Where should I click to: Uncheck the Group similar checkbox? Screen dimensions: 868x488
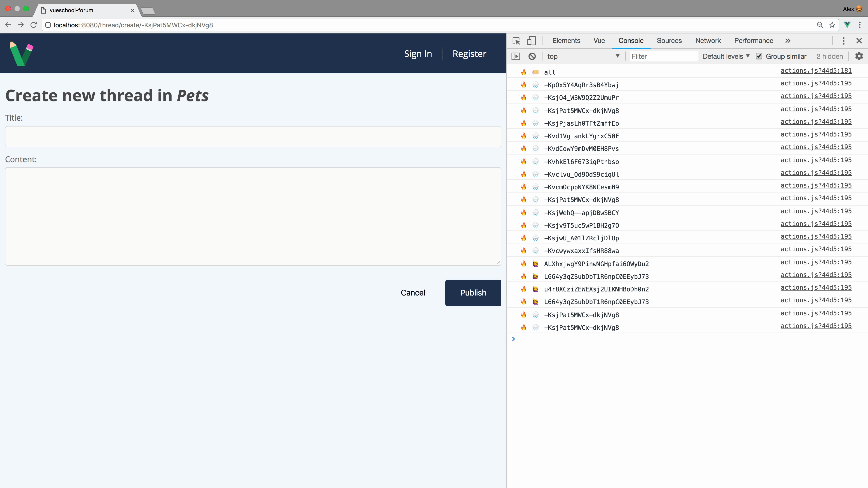click(759, 56)
